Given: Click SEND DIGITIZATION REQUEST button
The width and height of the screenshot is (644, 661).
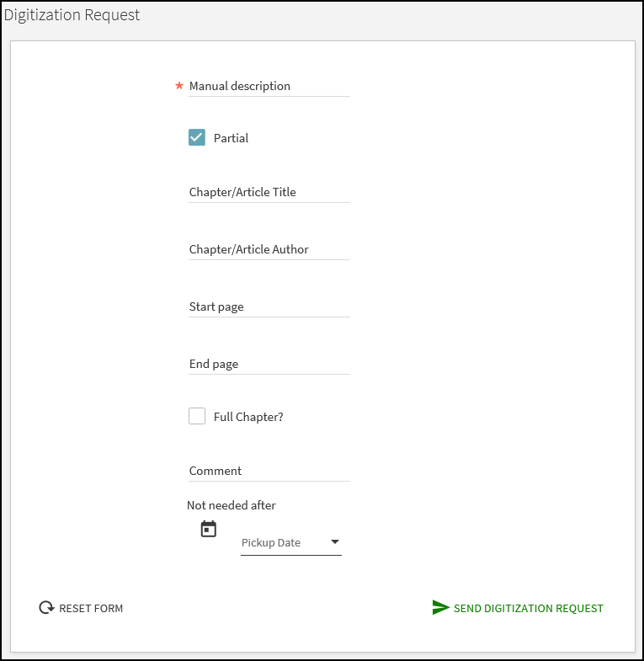Looking at the screenshot, I should [x=528, y=608].
